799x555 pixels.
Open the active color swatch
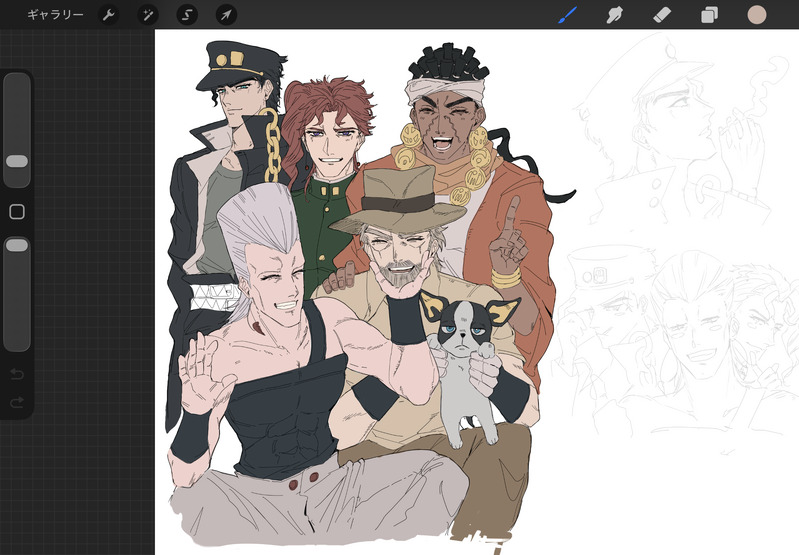(x=757, y=15)
